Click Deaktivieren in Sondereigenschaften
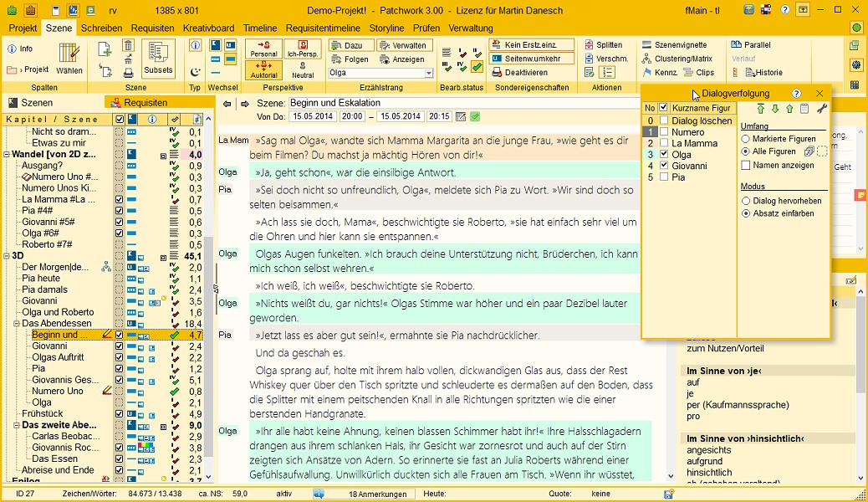The height and width of the screenshot is (502, 868). 520,73
